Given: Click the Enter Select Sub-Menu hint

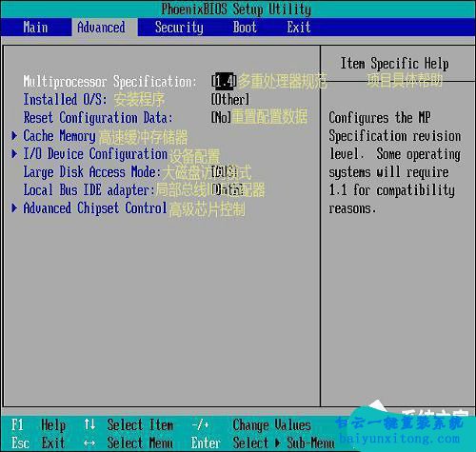Looking at the screenshot, I should 263,442.
